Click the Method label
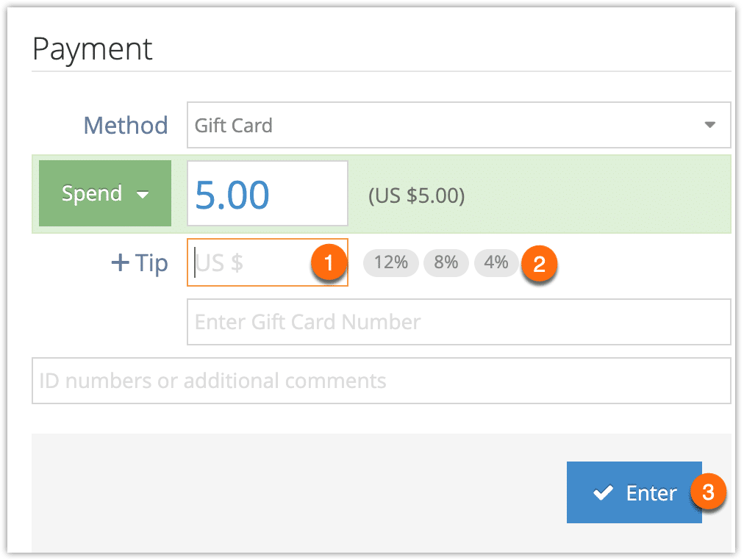 pyautogui.click(x=126, y=126)
